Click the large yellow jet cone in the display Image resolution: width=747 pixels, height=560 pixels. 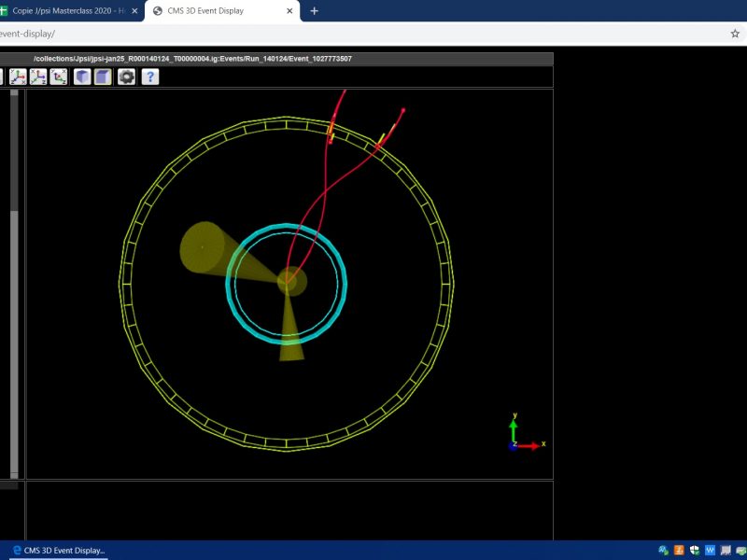(207, 249)
